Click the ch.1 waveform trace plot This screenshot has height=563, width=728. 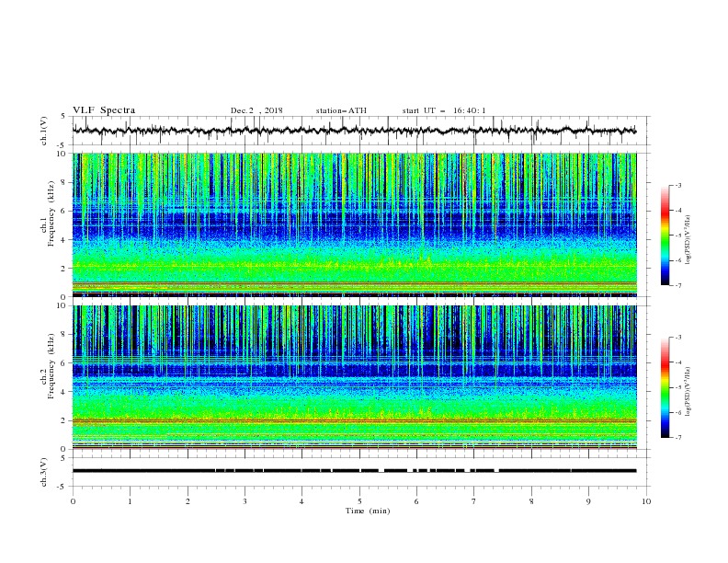pos(355,131)
